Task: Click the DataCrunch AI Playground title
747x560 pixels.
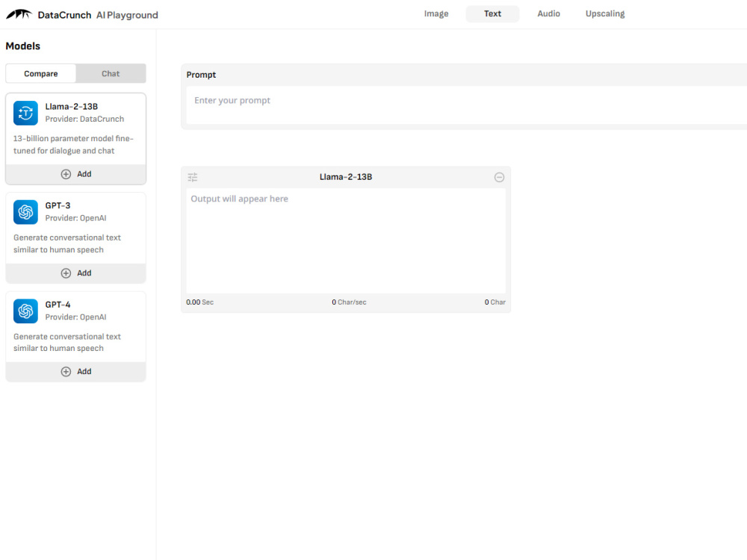Action: click(98, 15)
